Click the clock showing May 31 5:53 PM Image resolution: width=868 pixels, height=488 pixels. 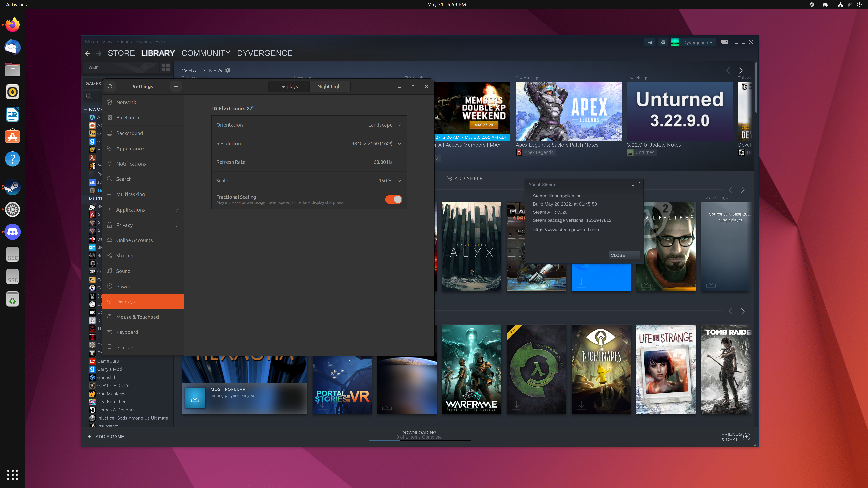pos(447,5)
